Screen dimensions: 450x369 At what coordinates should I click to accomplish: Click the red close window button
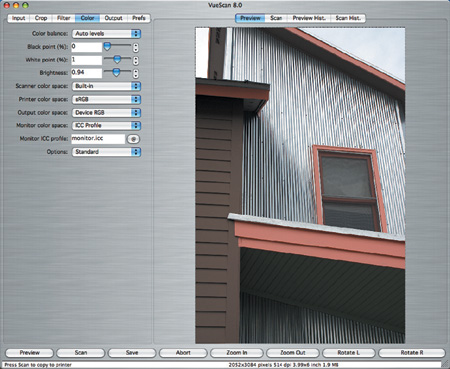(7, 5)
